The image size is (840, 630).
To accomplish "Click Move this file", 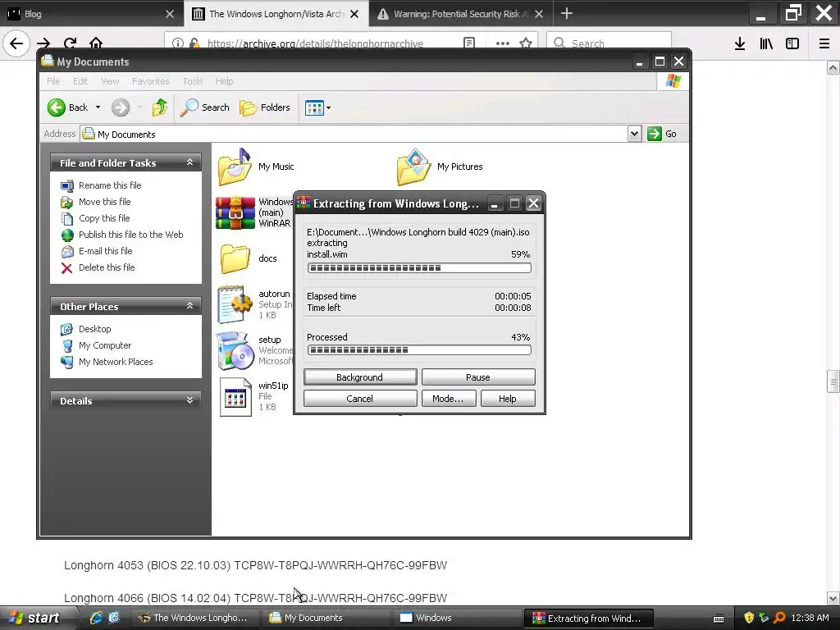I will point(104,202).
